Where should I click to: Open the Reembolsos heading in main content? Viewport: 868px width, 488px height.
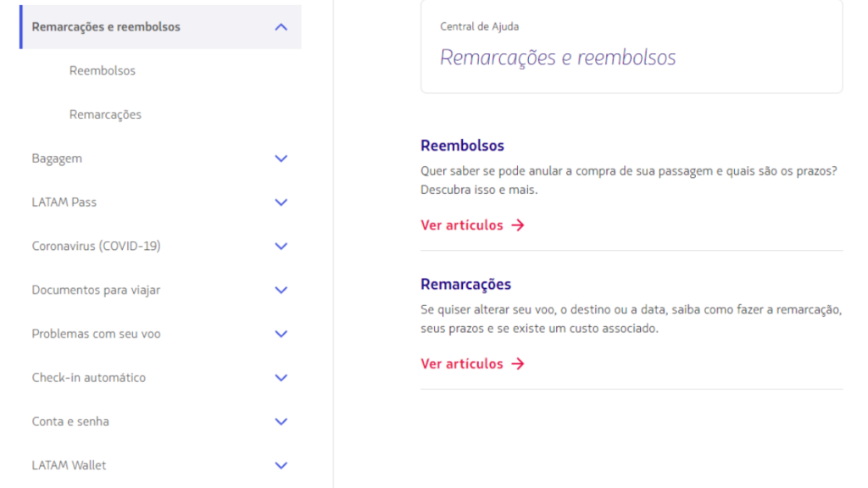(x=462, y=146)
